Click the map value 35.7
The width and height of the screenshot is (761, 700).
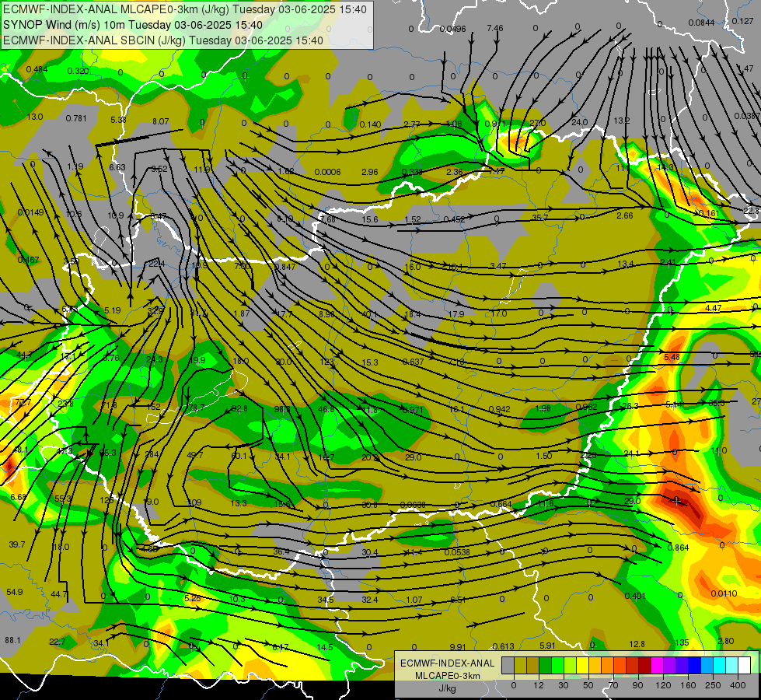pos(539,218)
